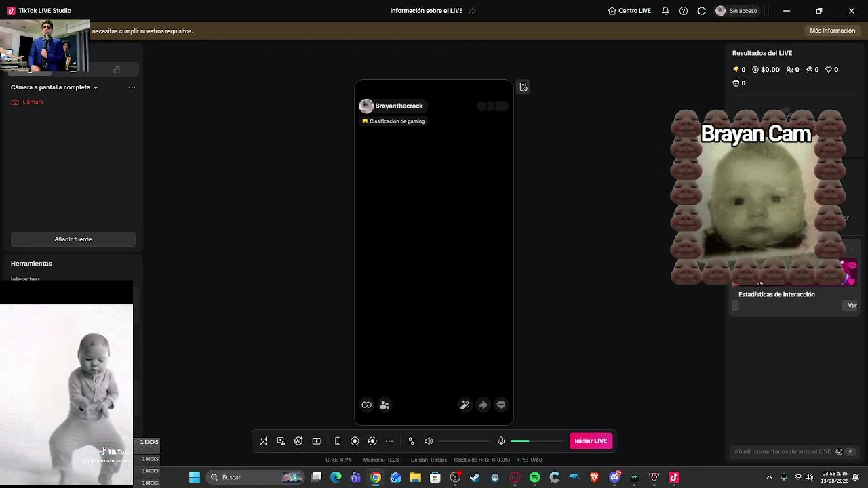Adjust the speaker volume slider

tap(464, 441)
